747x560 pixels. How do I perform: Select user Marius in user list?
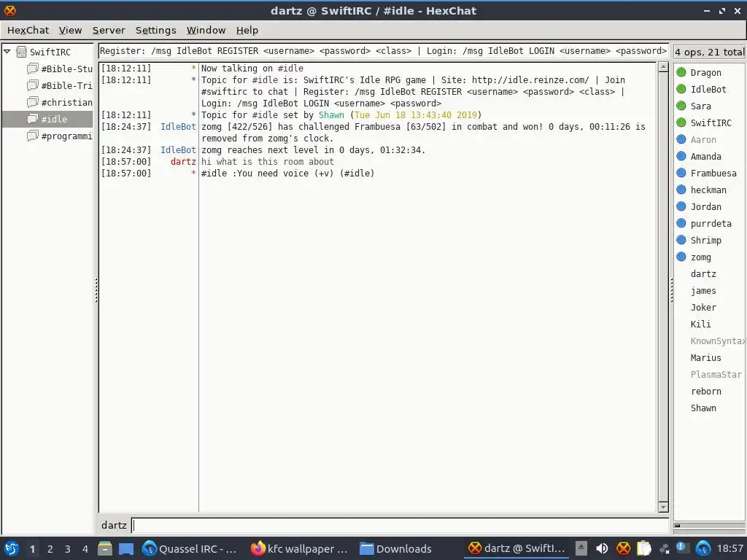705,357
